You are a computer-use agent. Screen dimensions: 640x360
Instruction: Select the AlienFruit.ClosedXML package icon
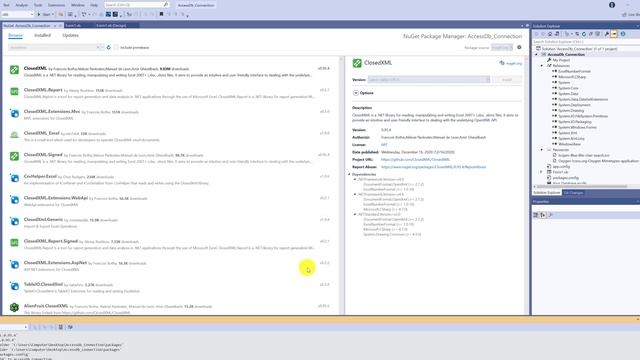(14, 307)
